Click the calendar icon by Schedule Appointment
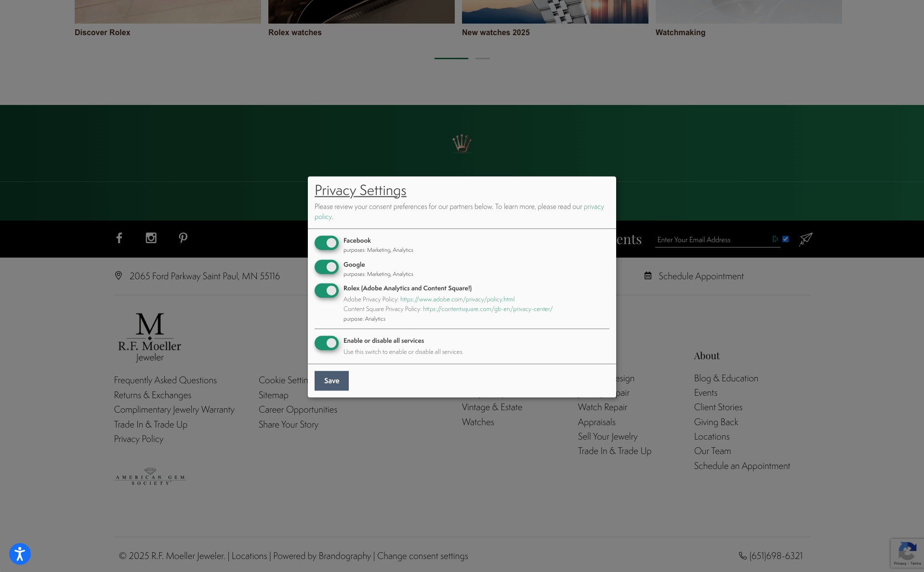This screenshot has height=572, width=924. click(648, 275)
